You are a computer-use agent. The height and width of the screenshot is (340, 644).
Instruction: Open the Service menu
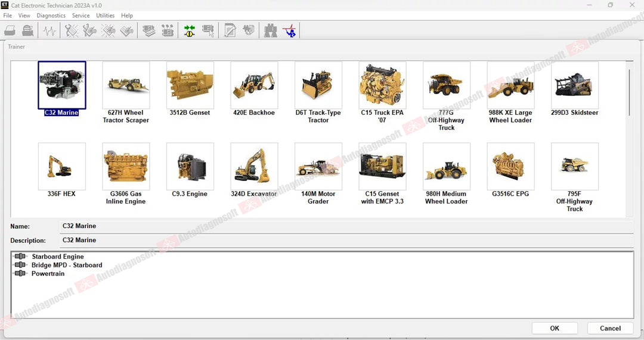tap(80, 15)
